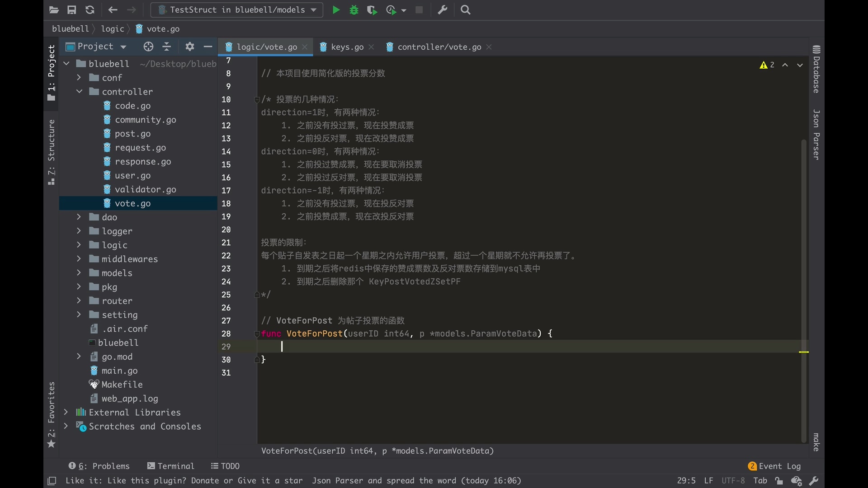This screenshot has width=868, height=488.
Task: Collapse the controller folder
Action: pyautogui.click(x=80, y=92)
